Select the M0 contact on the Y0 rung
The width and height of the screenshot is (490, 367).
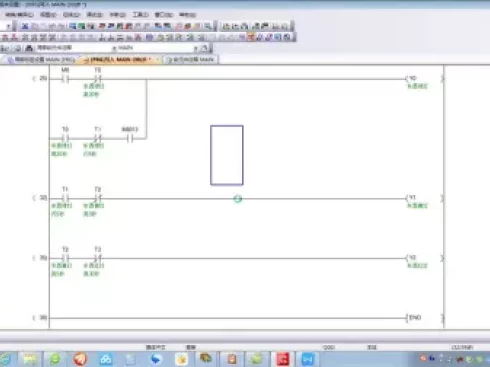click(x=65, y=79)
